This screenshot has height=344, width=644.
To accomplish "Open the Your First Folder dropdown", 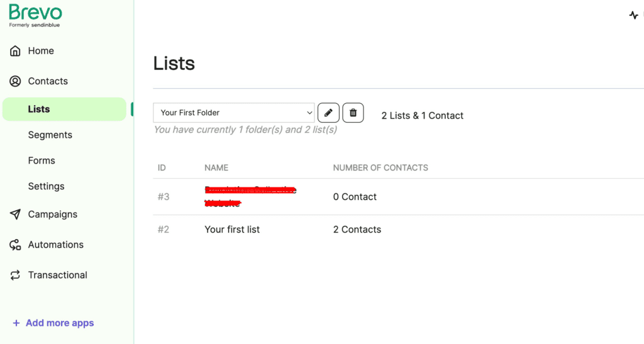I will tap(234, 113).
